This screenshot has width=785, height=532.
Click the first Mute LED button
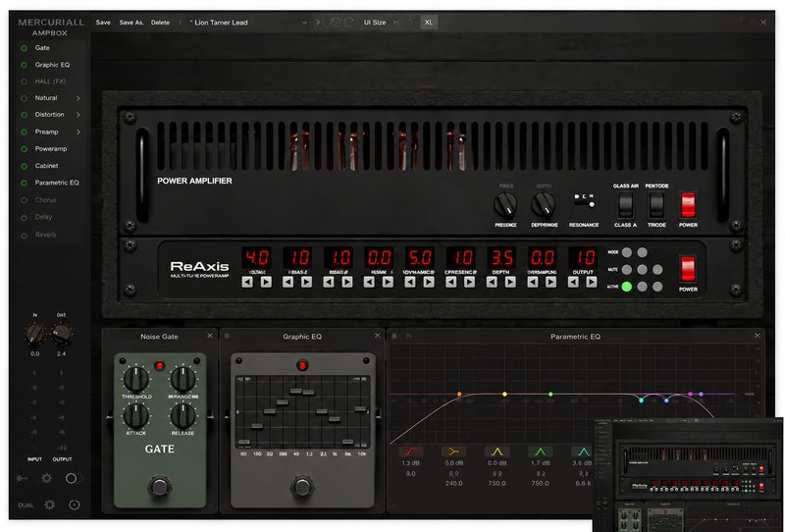626,270
